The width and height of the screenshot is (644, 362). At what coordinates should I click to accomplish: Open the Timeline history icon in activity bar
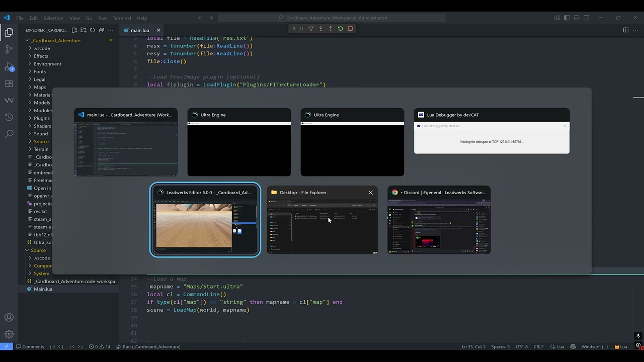click(9, 117)
